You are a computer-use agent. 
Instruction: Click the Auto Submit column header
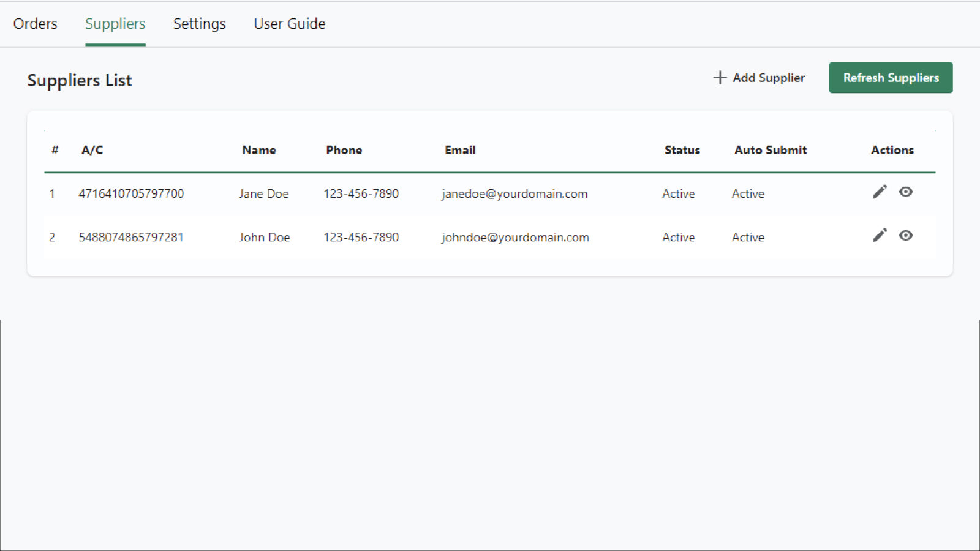(770, 151)
